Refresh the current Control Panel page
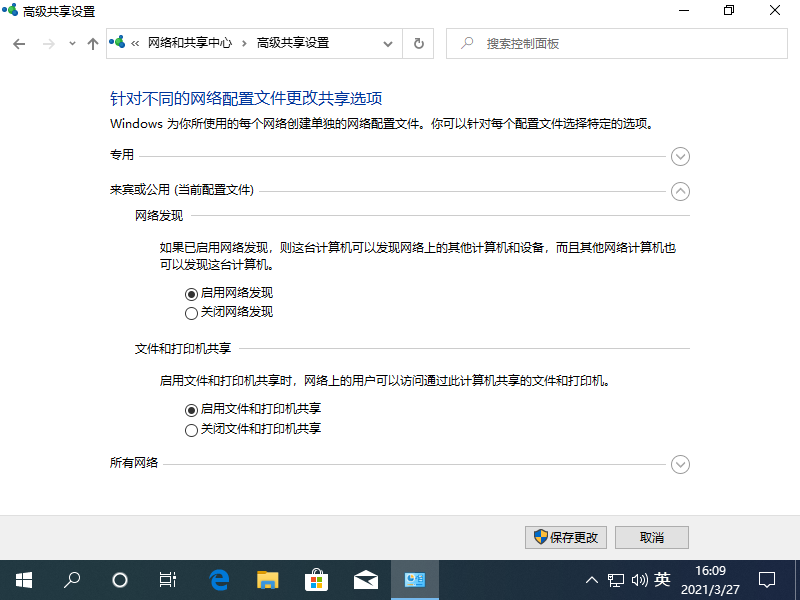This screenshot has width=800, height=600. click(418, 43)
